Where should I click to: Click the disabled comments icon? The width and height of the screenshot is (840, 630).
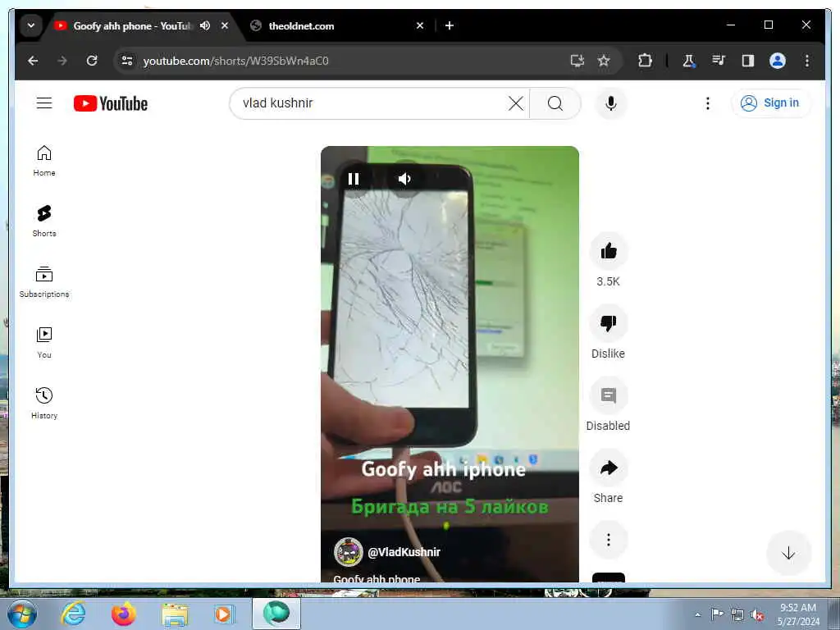click(608, 395)
